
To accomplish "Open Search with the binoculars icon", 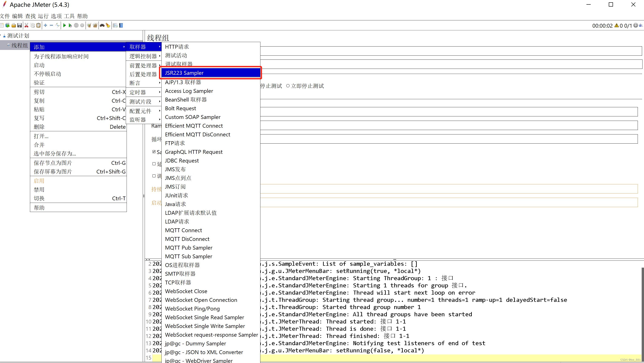I will tap(102, 25).
